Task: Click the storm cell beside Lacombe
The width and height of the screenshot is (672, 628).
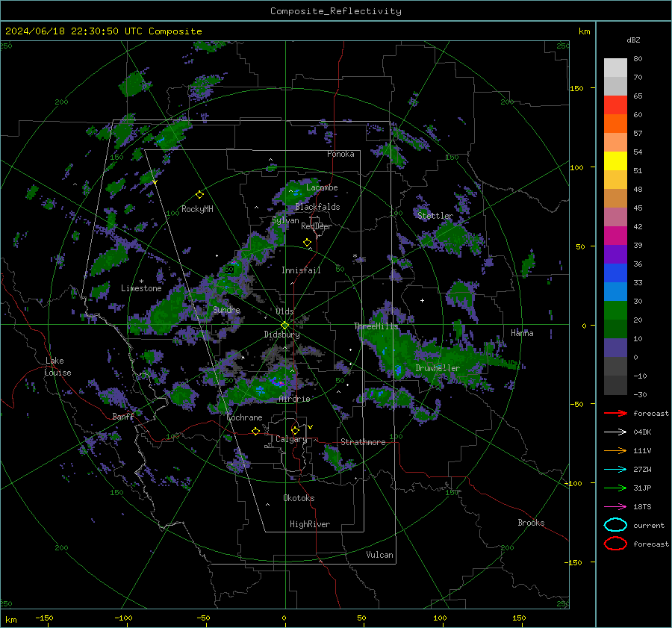Action: point(296,191)
